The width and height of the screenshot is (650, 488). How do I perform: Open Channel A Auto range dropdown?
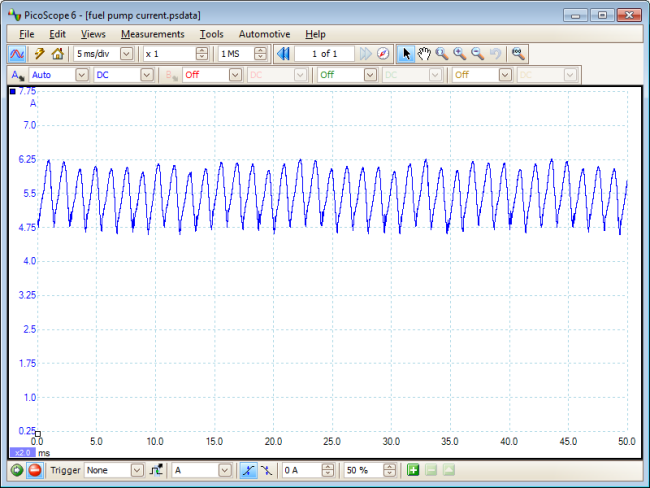coord(81,74)
